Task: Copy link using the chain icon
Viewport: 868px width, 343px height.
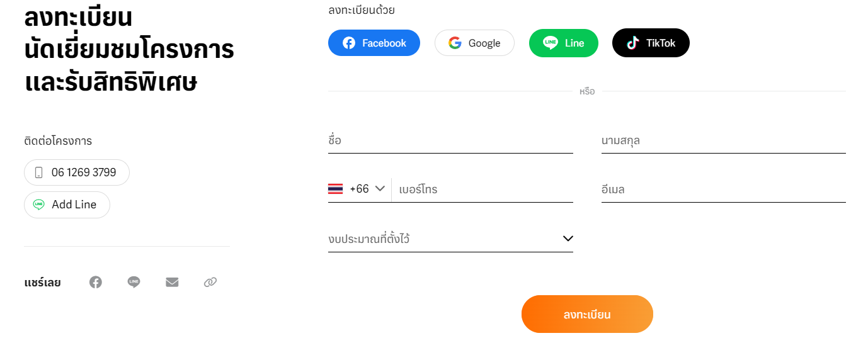Action: (210, 283)
